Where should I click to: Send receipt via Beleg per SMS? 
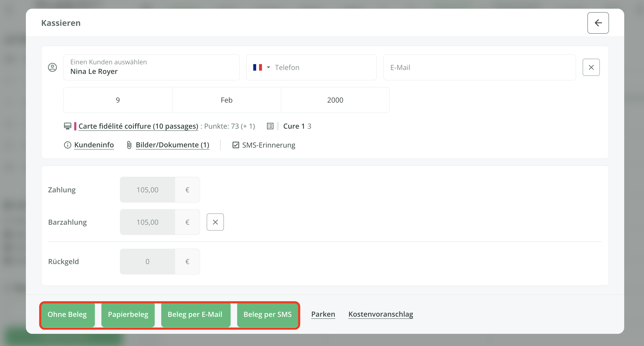pos(267,314)
